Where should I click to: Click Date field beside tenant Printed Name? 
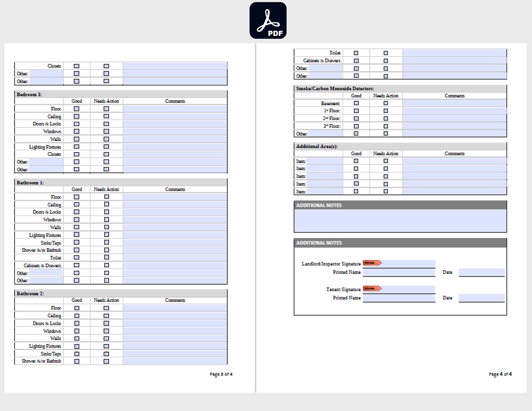[x=482, y=298]
